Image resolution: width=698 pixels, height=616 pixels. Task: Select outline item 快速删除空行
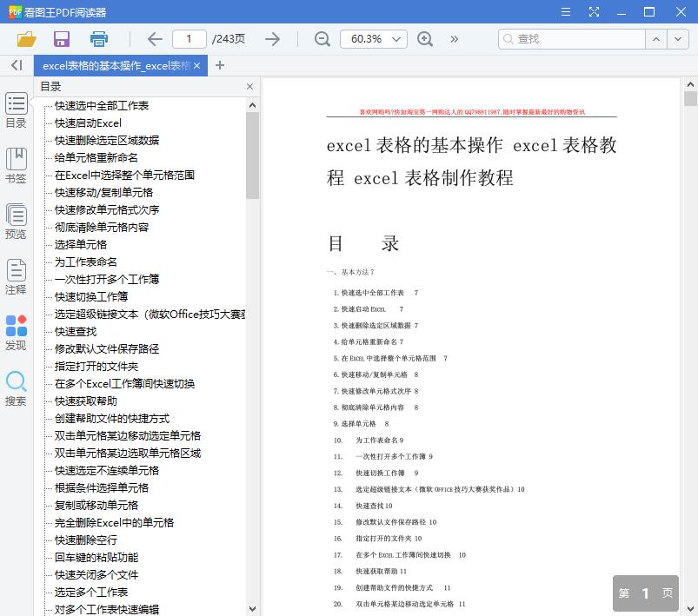click(86, 540)
